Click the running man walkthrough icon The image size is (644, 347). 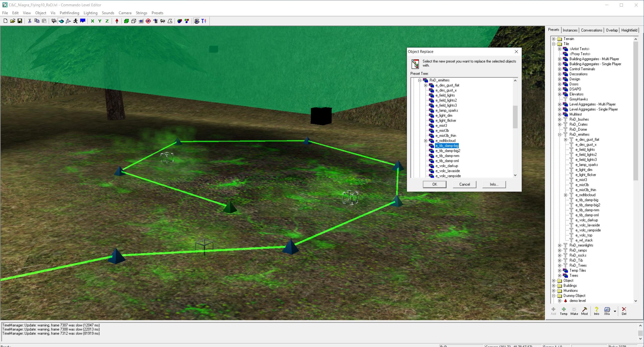pyautogui.click(x=75, y=21)
